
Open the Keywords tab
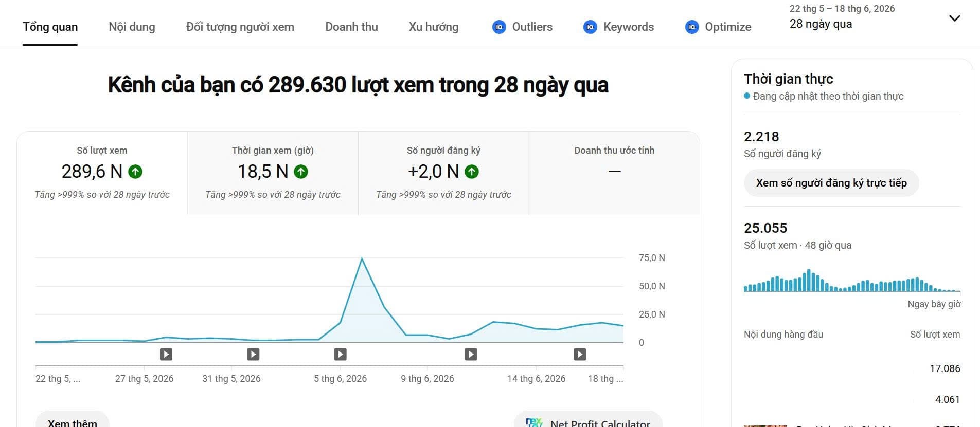[618, 27]
